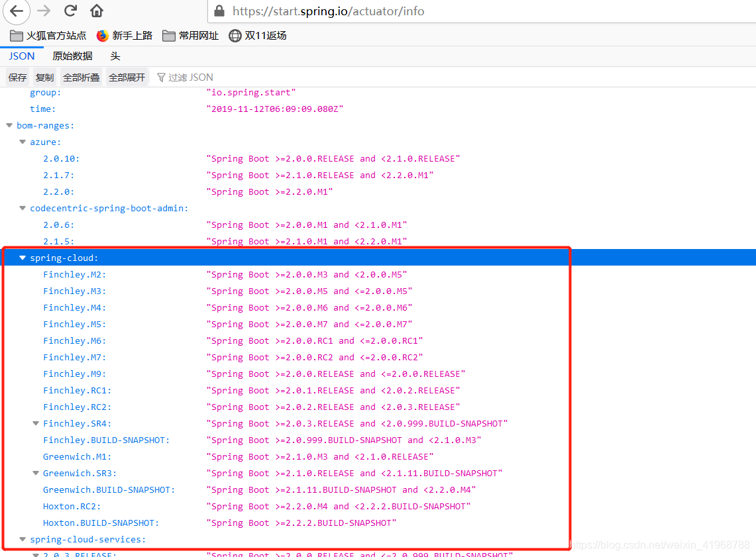The width and height of the screenshot is (756, 557).
Task: Go to the home page icon
Action: click(97, 11)
